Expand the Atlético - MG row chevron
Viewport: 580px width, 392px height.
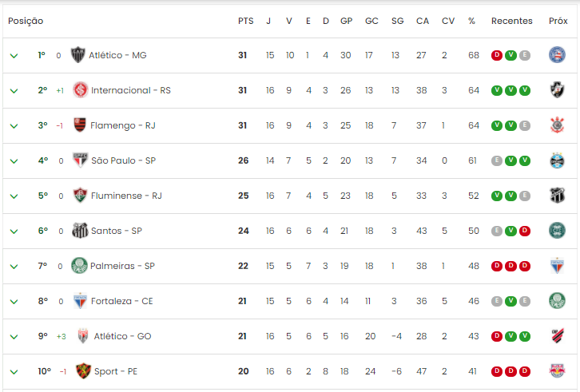pos(14,56)
